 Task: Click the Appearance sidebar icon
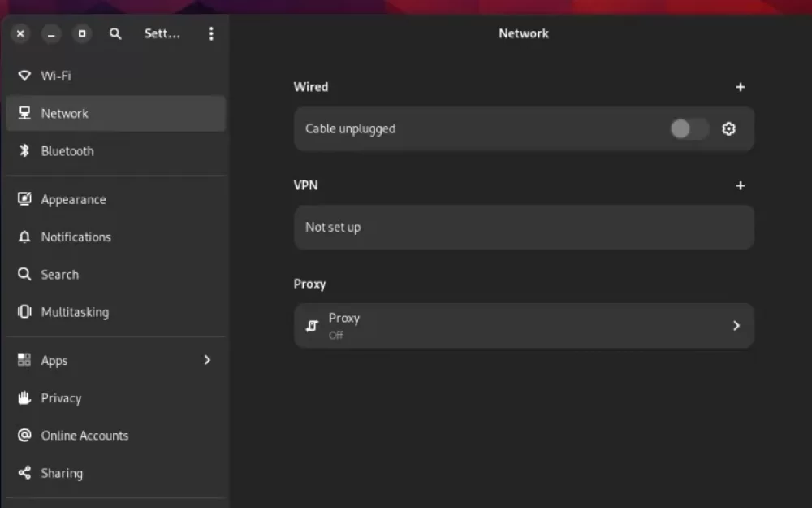tap(24, 199)
